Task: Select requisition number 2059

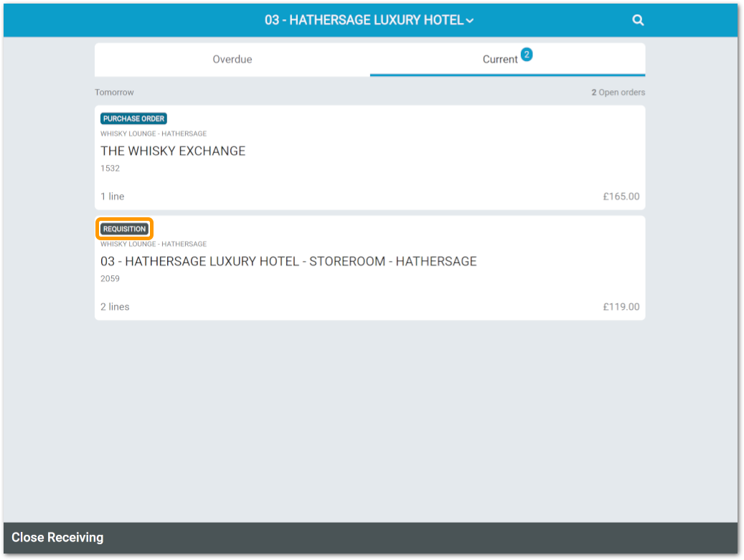Action: coord(110,279)
